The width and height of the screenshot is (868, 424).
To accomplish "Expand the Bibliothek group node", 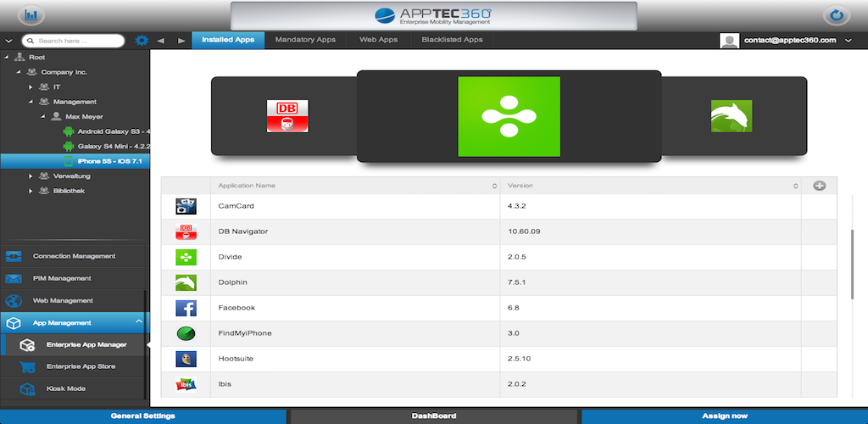I will click(x=31, y=191).
